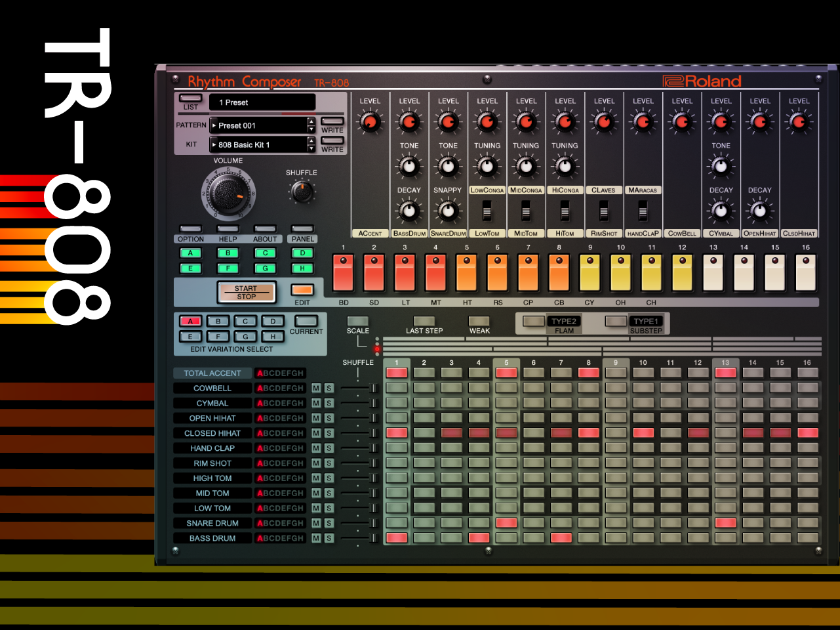Adjust the Low Tom tuning knob
The width and height of the screenshot is (840, 630).
[x=487, y=166]
